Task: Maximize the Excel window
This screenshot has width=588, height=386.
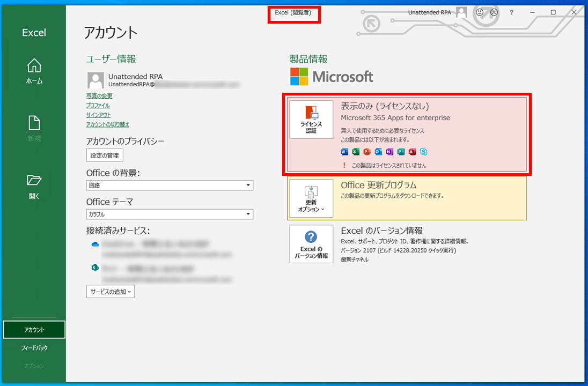Action: [x=553, y=12]
